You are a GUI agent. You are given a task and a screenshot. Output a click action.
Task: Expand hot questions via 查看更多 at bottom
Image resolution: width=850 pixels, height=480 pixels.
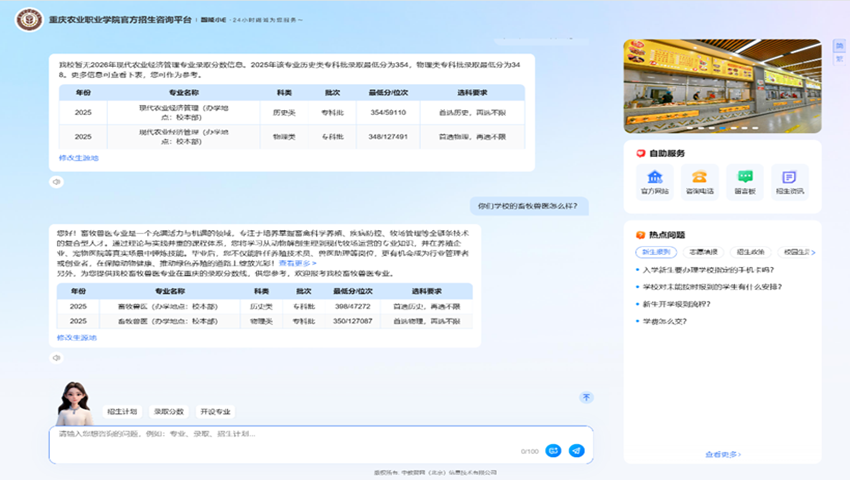coord(722,454)
